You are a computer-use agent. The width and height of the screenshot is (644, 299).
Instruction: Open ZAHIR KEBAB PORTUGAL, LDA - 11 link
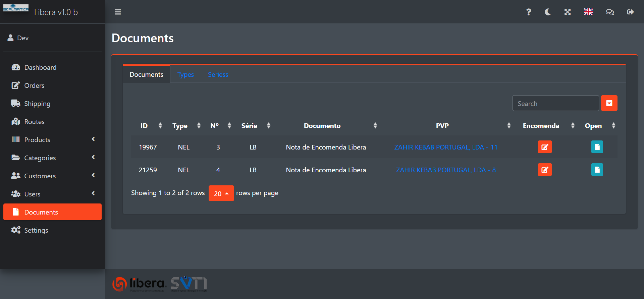445,147
